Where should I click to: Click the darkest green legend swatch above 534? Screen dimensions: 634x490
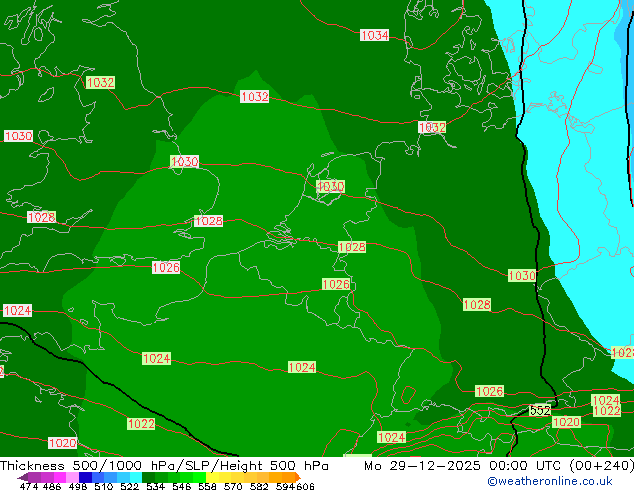point(148,477)
